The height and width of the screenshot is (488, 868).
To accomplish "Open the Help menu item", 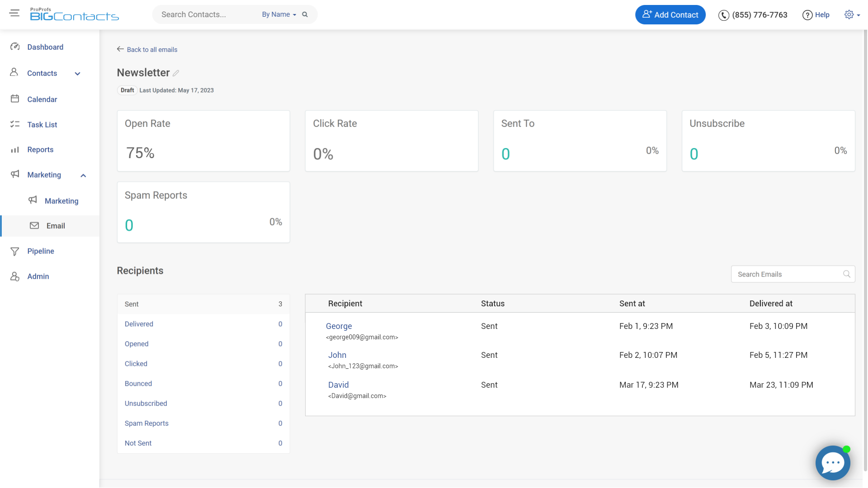I will tap(817, 14).
